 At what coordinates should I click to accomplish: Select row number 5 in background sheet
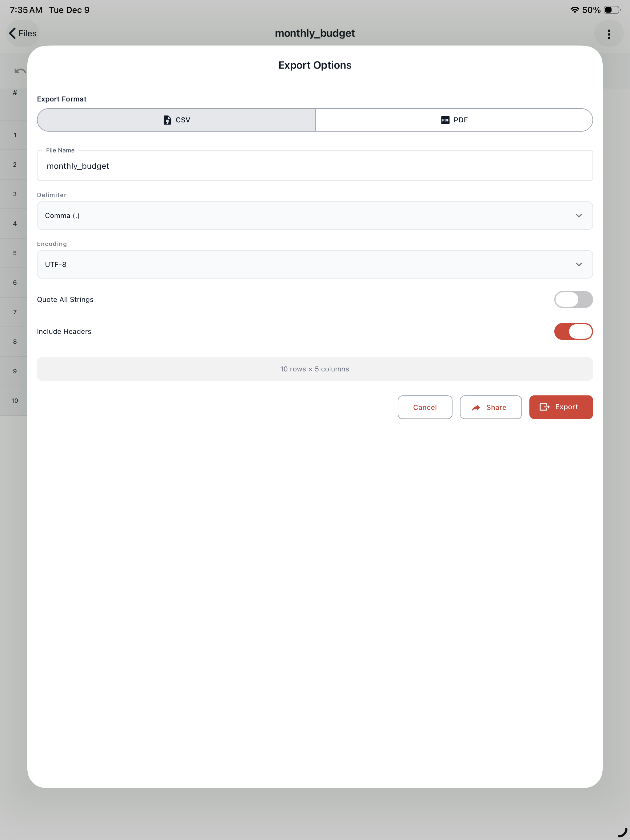[x=15, y=253]
